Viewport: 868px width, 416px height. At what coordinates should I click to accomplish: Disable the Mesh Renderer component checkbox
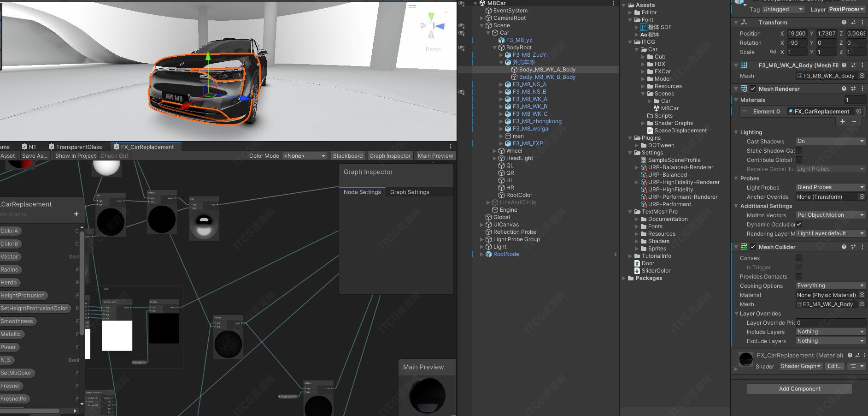tap(753, 89)
